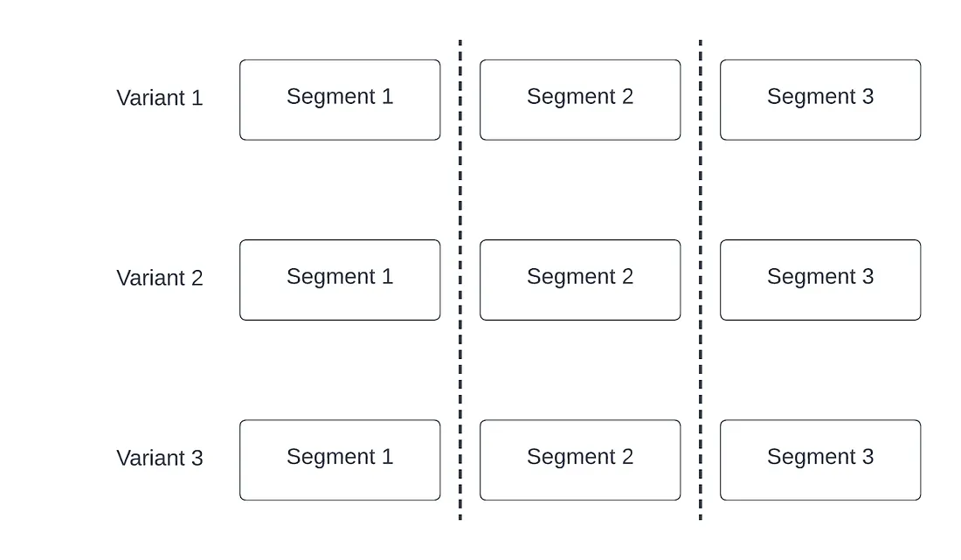Click Segment 3 box in Variant 3 row
Screen dimensions: 961x560
click(820, 460)
